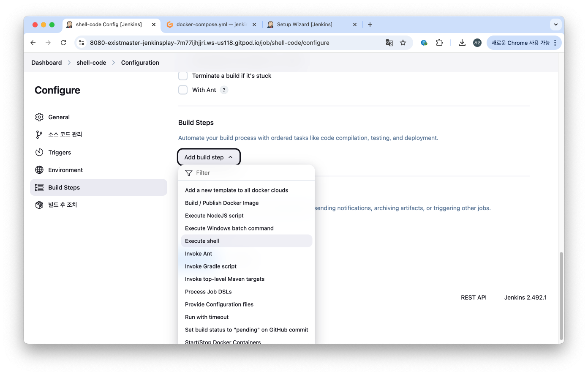588x375 pixels.
Task: Expand breadcrumb chevron after Dashboard
Action: (69, 63)
